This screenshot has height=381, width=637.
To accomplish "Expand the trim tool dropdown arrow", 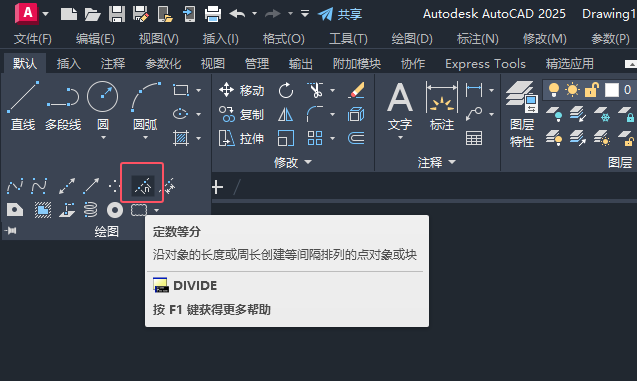I will (333, 90).
